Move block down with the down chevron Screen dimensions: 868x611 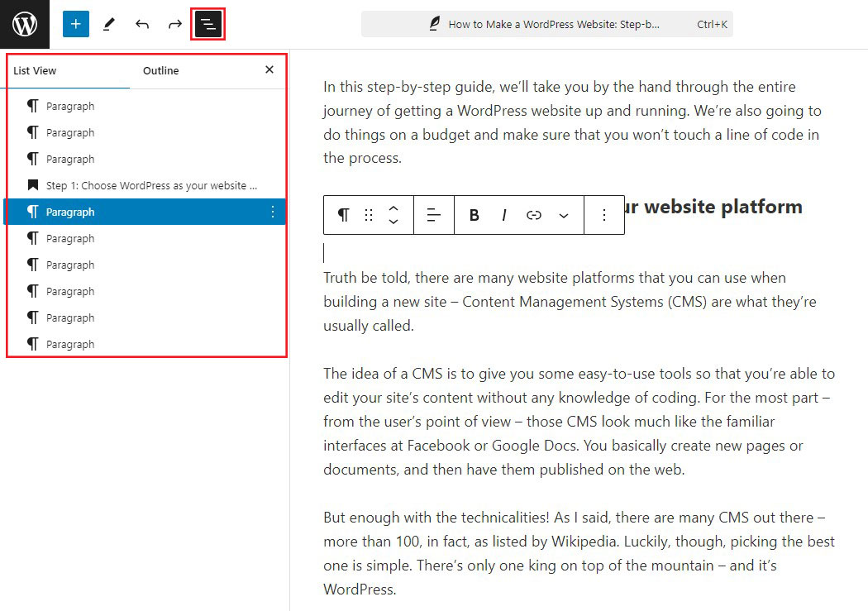click(393, 222)
